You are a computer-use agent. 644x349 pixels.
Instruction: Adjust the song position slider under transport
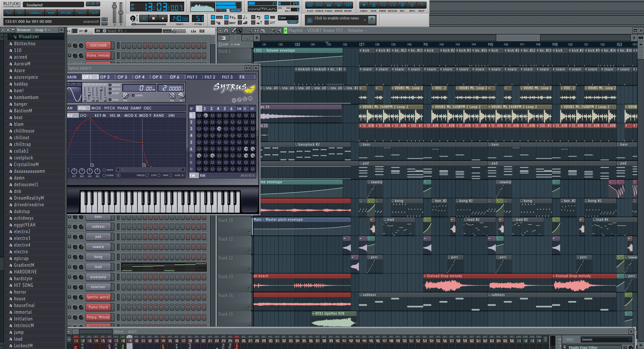(x=149, y=24)
